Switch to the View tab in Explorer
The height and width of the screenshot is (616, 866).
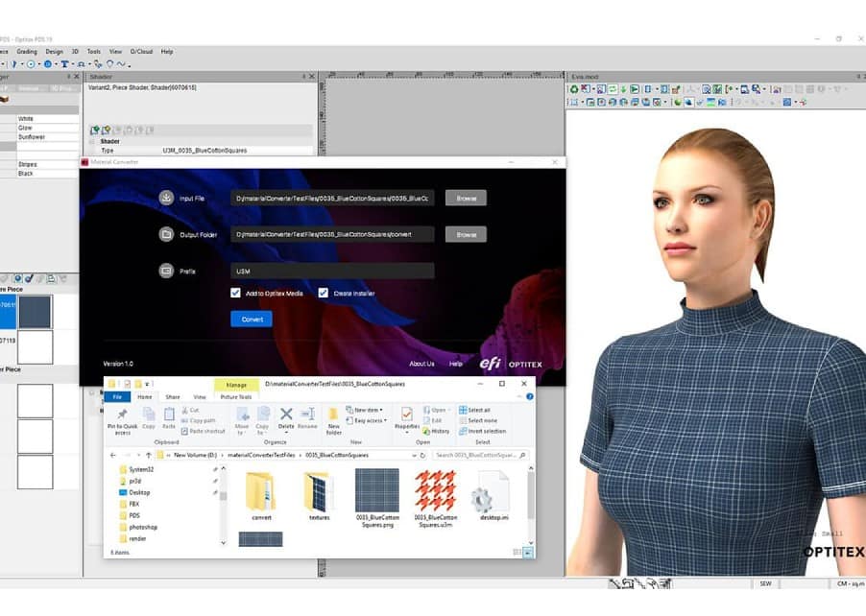pos(200,396)
